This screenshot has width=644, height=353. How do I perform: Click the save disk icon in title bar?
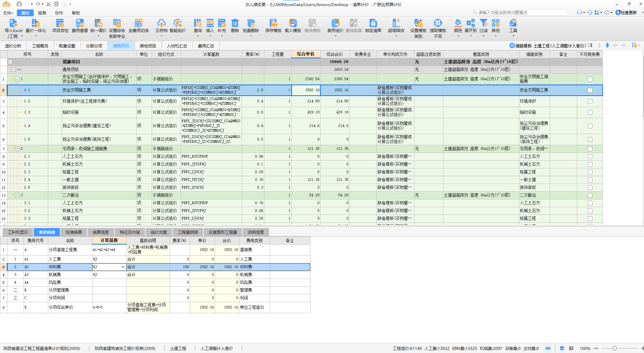(x=19, y=4)
